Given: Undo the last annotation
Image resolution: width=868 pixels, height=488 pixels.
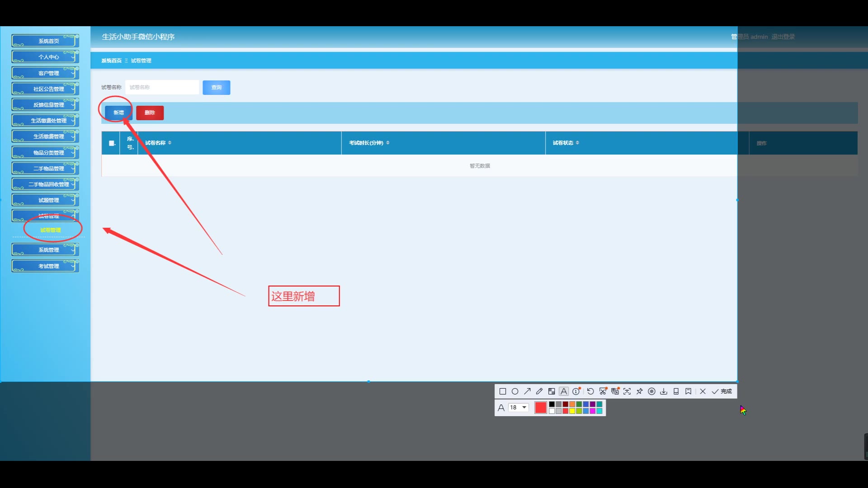Looking at the screenshot, I should click(x=590, y=391).
